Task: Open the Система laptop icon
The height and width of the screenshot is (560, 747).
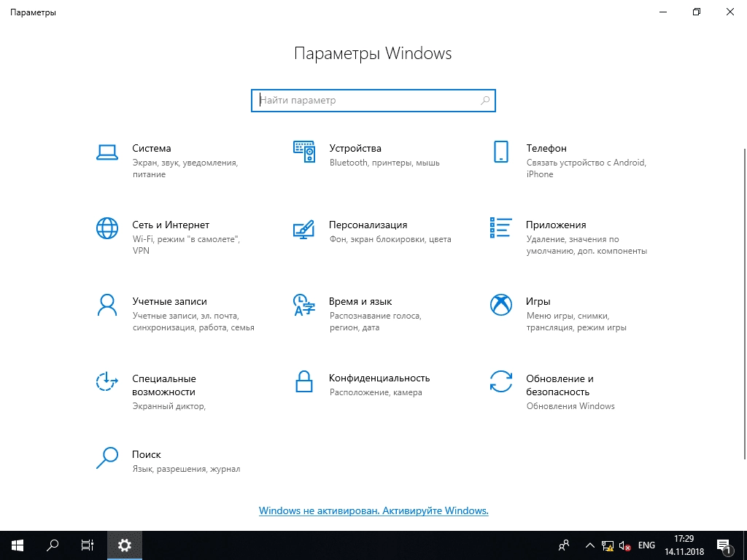Action: [x=107, y=152]
